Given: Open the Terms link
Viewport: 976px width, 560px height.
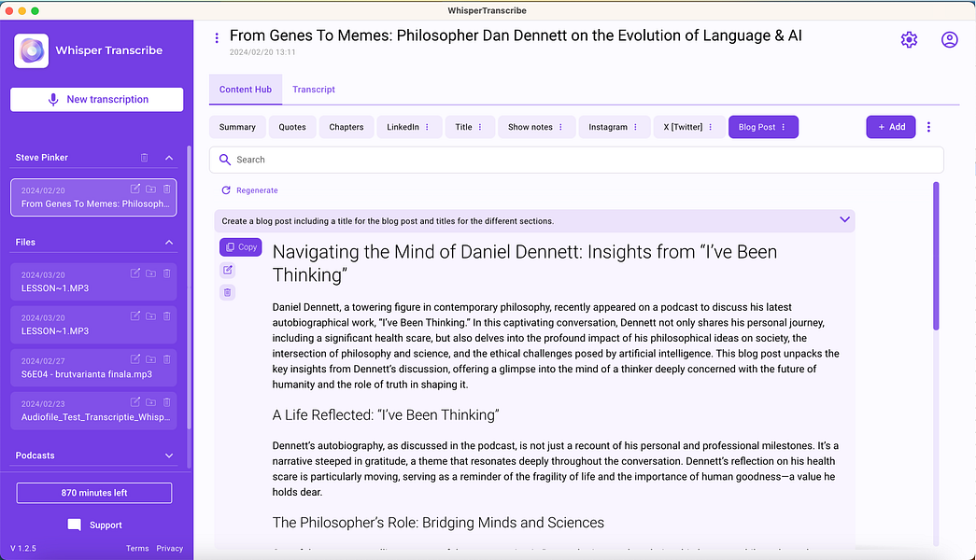Looking at the screenshot, I should tap(137, 548).
